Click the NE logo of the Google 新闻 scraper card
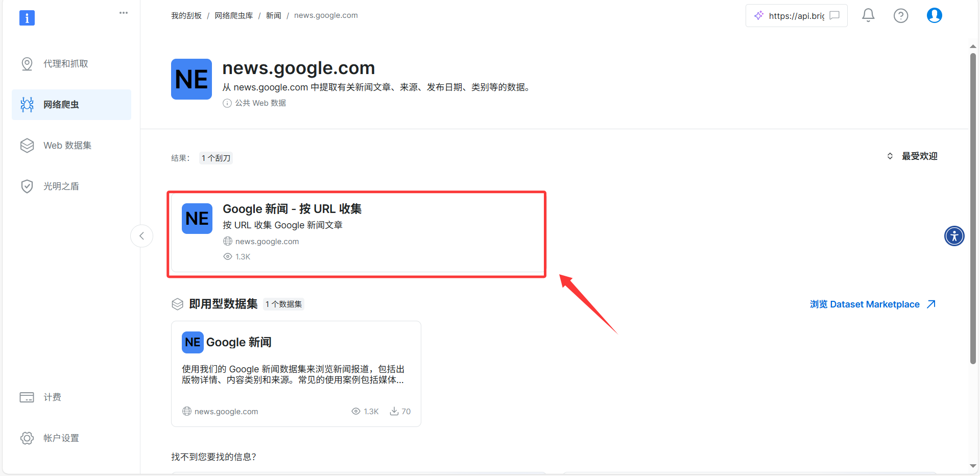Image resolution: width=980 pixels, height=476 pixels. (197, 219)
